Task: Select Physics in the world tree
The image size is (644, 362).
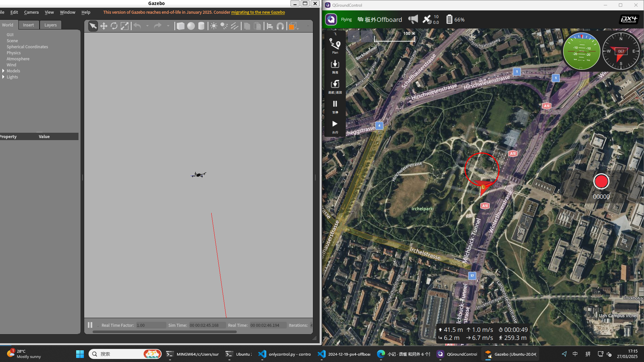Action: [14, 53]
